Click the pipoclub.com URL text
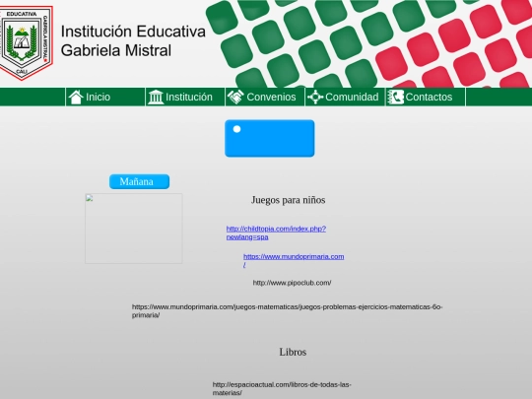This screenshot has height=399, width=532. tap(293, 283)
